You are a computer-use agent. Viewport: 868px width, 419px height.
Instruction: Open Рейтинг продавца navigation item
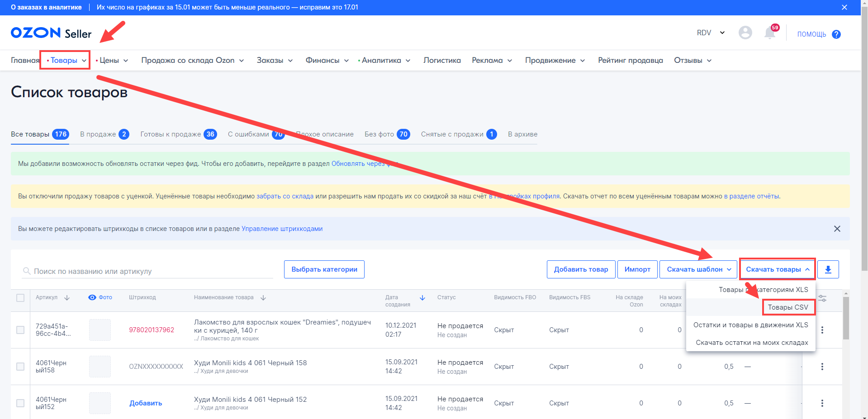(x=631, y=61)
